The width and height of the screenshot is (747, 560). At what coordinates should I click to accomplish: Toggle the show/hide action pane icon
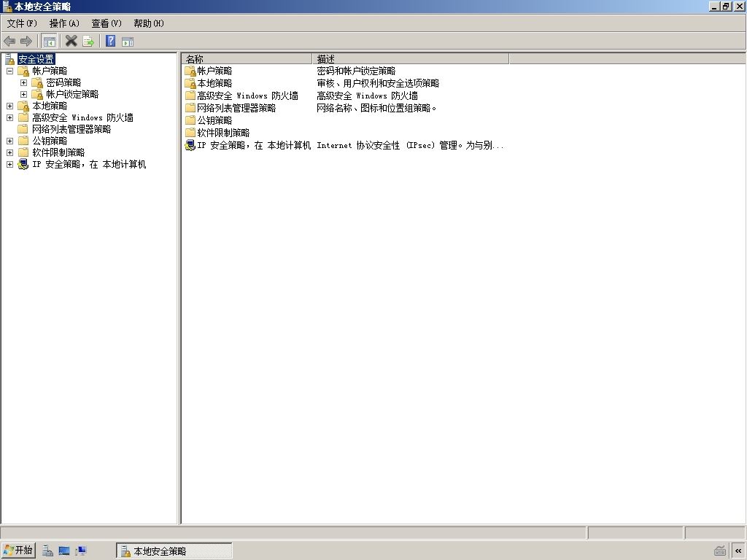[128, 42]
